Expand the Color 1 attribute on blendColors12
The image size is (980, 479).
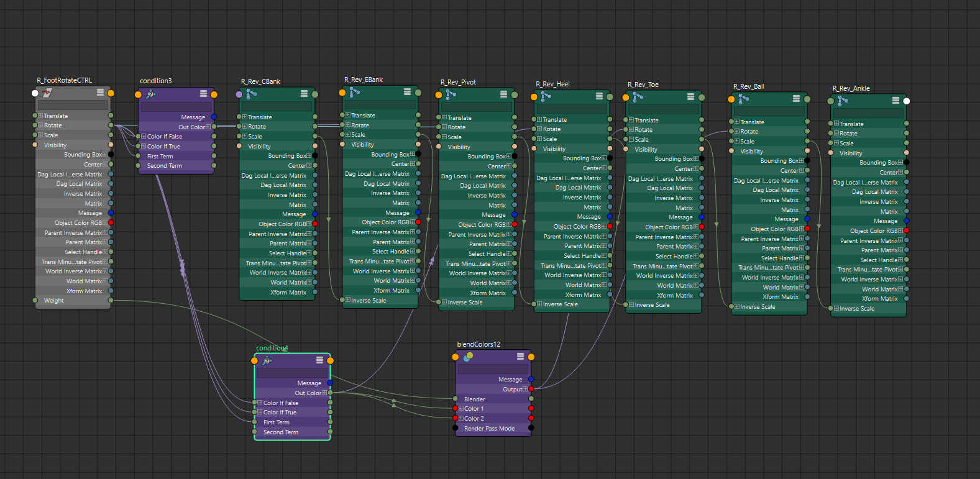[460, 409]
